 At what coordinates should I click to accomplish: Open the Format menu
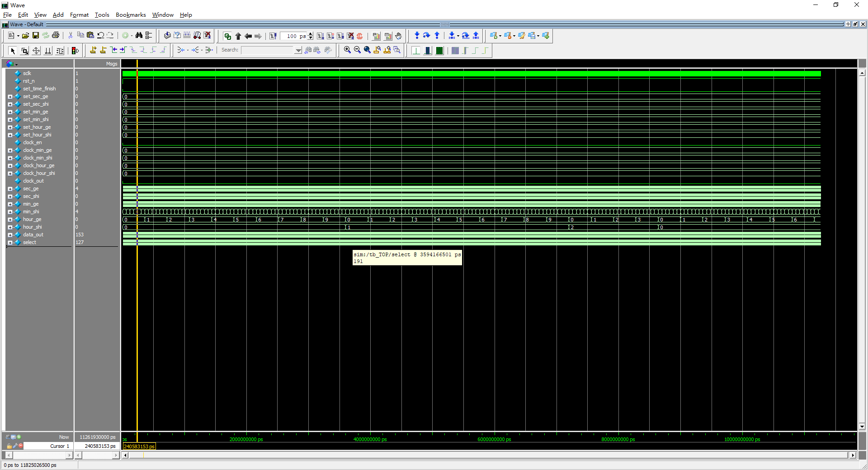[x=79, y=15]
